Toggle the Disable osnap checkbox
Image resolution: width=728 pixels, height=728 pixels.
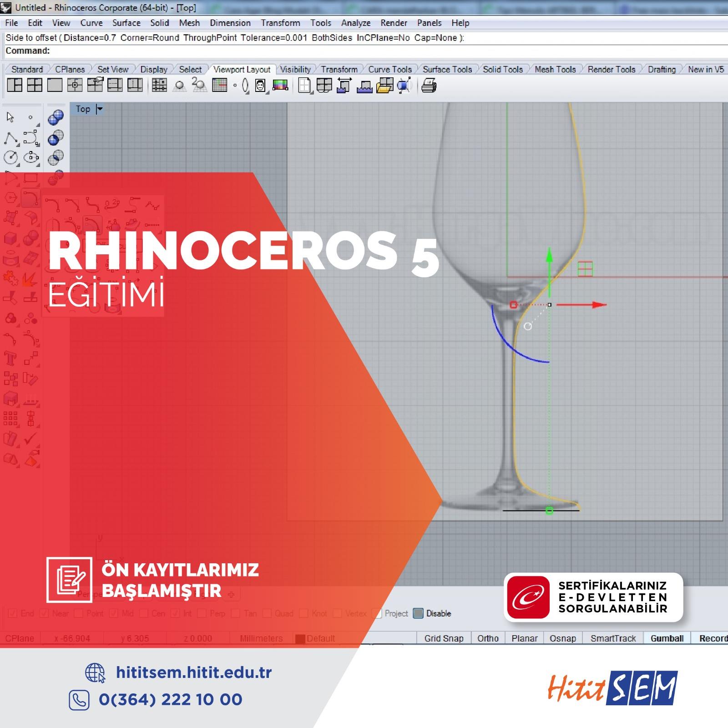pyautogui.click(x=418, y=613)
